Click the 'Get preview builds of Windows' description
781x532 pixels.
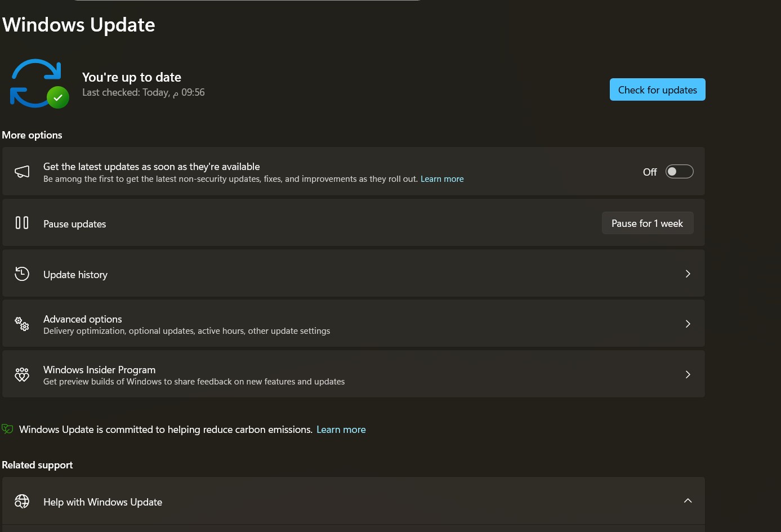(194, 382)
